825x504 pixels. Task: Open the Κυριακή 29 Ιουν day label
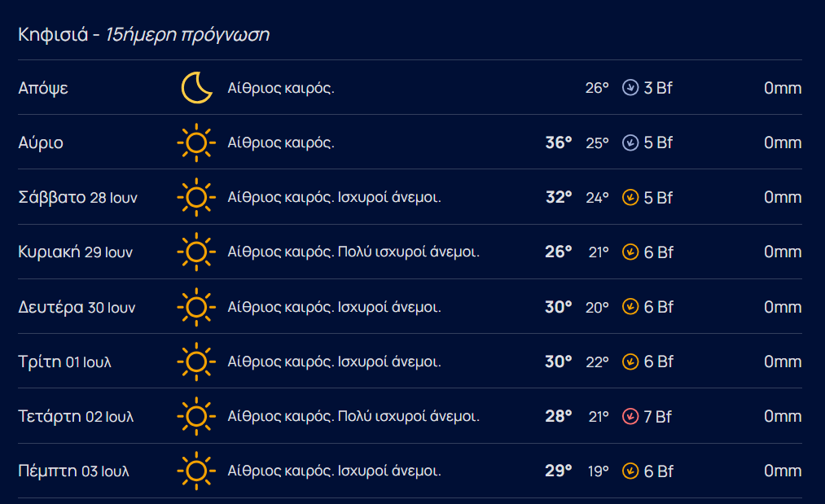pyautogui.click(x=75, y=252)
